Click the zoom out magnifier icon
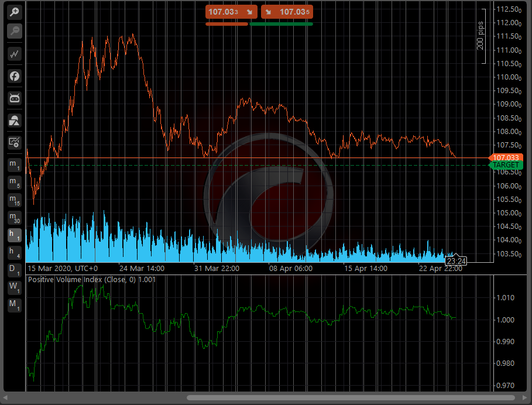The width and height of the screenshot is (532, 405). click(14, 31)
